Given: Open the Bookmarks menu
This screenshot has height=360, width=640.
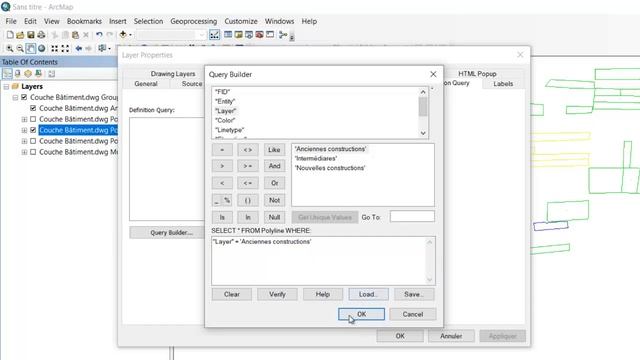Looking at the screenshot, I should coord(84,21).
